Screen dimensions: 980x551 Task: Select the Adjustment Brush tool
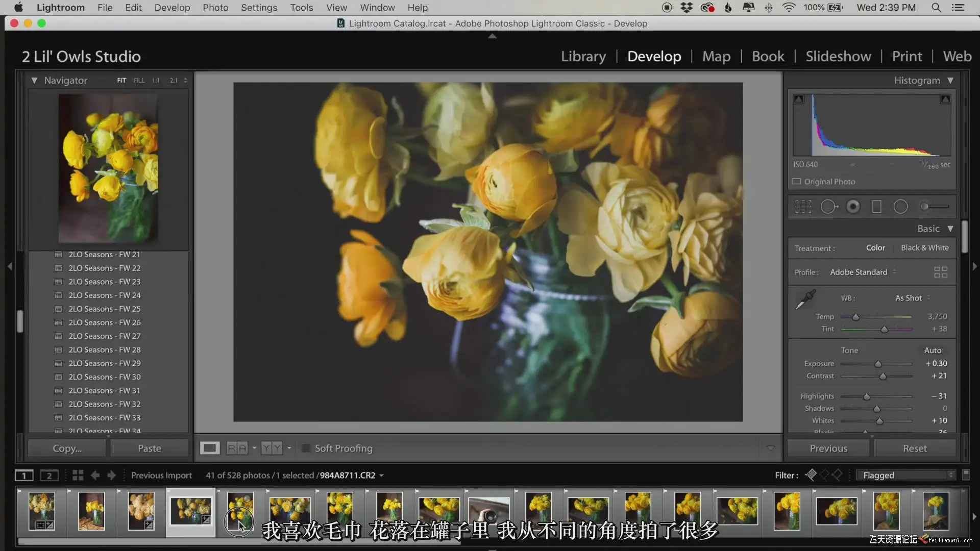[x=934, y=207]
